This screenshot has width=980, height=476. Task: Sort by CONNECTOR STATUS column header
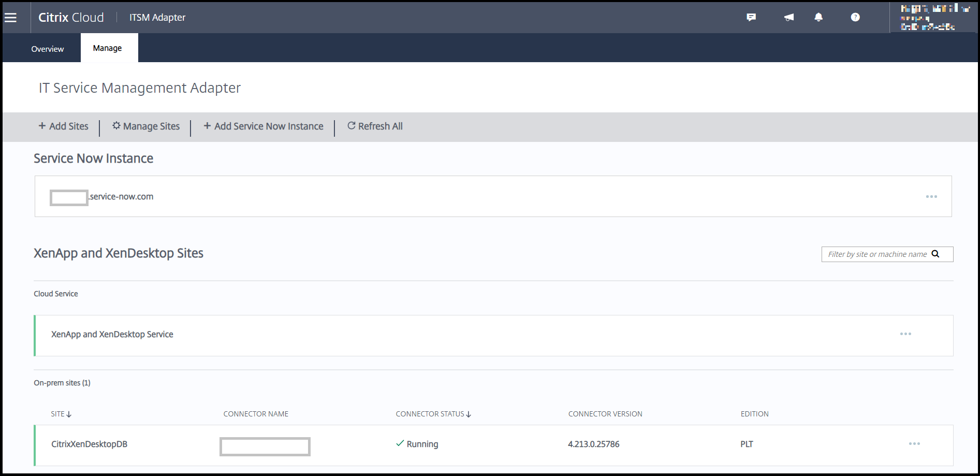click(433, 414)
